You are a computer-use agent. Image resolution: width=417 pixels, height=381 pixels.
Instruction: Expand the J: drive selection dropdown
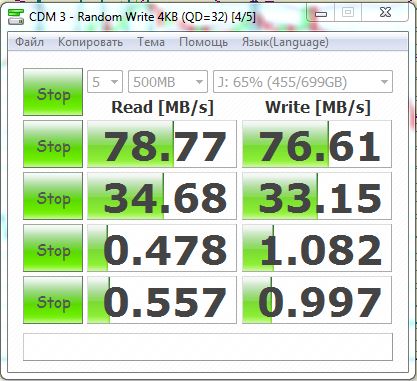[303, 82]
